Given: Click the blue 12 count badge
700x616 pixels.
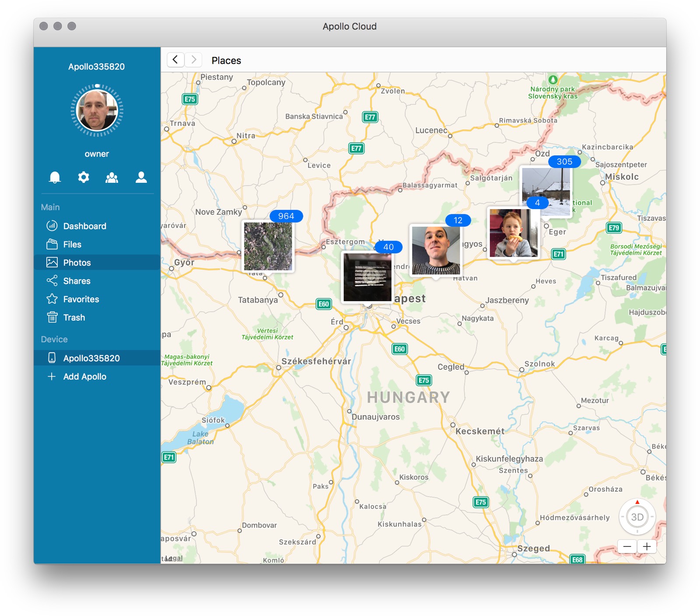Looking at the screenshot, I should click(x=458, y=220).
